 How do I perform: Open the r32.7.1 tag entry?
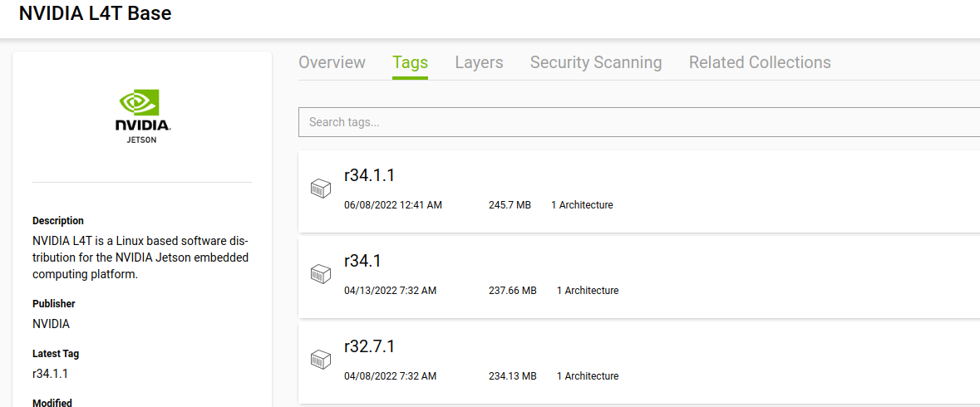coord(369,346)
